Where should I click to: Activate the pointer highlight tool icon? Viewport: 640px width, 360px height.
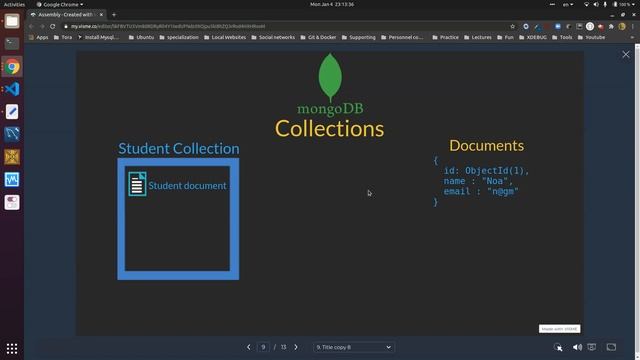[x=558, y=347]
